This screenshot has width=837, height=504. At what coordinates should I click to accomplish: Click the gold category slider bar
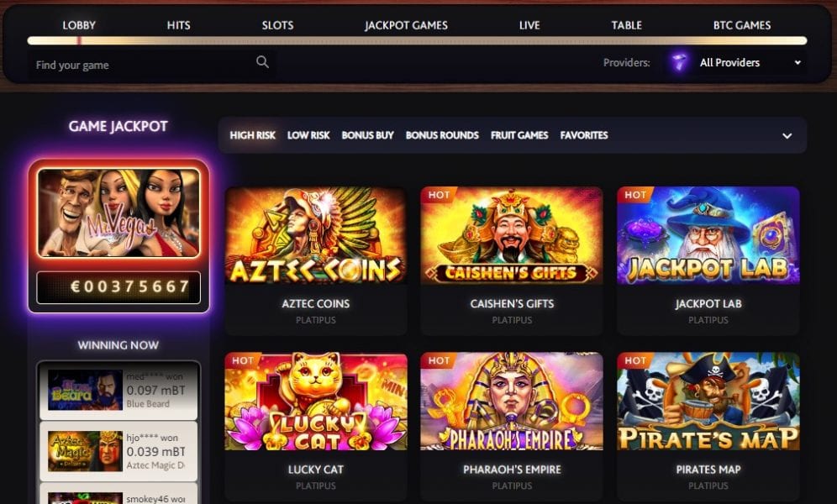(x=417, y=40)
